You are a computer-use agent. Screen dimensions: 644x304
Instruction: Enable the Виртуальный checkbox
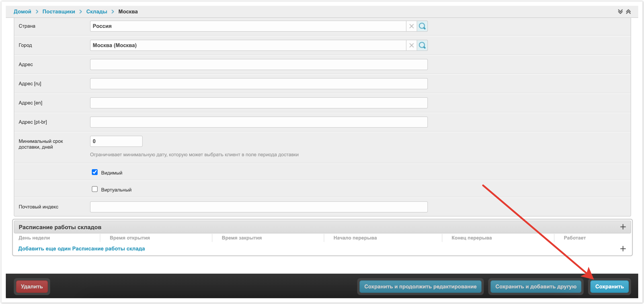click(x=94, y=189)
